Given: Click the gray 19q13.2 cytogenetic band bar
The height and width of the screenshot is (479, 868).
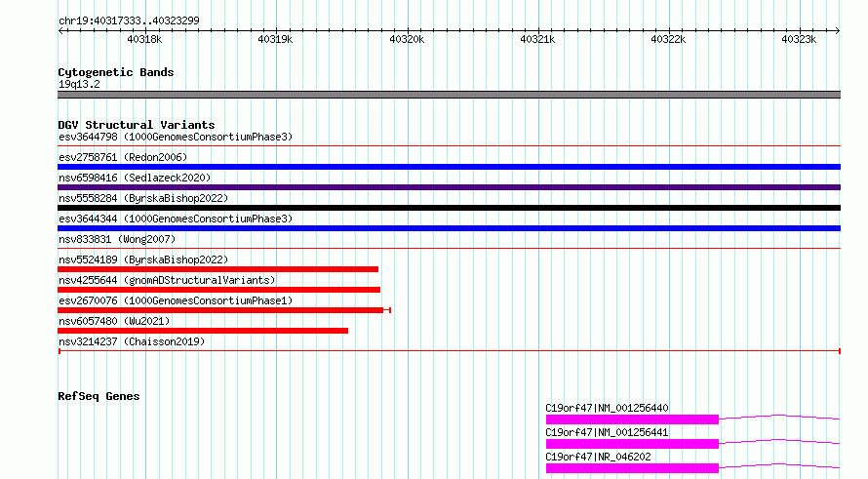Looking at the screenshot, I should (x=449, y=95).
